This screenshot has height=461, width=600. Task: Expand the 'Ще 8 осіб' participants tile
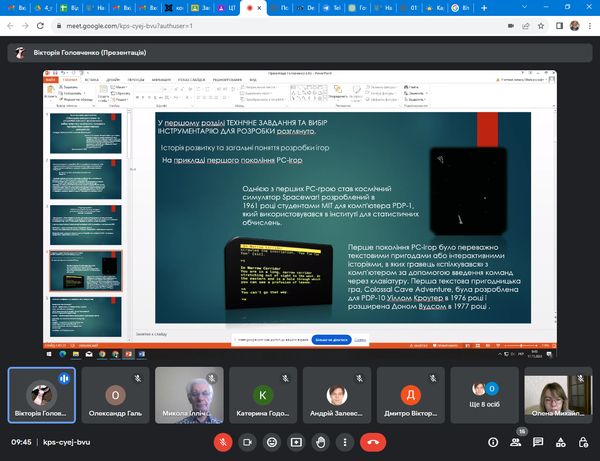(484, 396)
